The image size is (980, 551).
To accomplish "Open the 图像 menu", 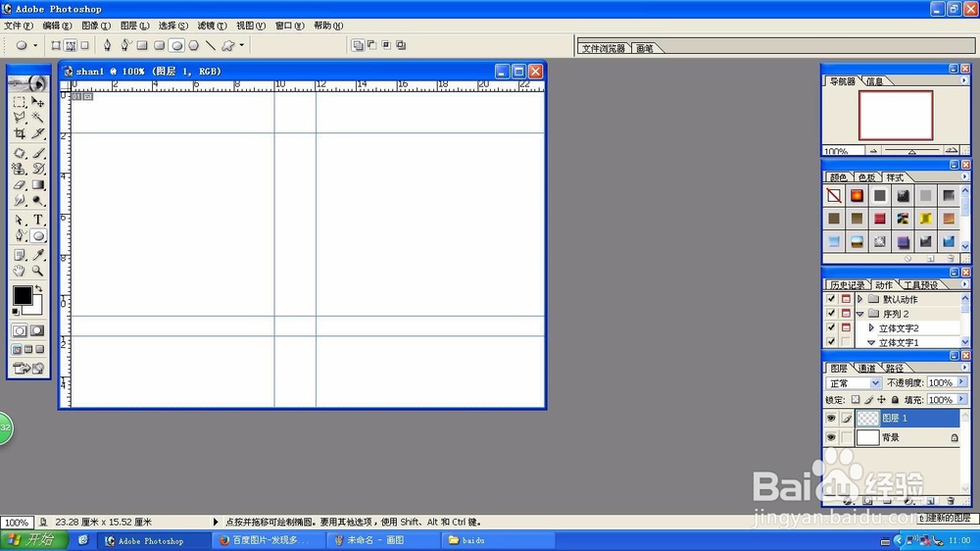I will click(96, 25).
